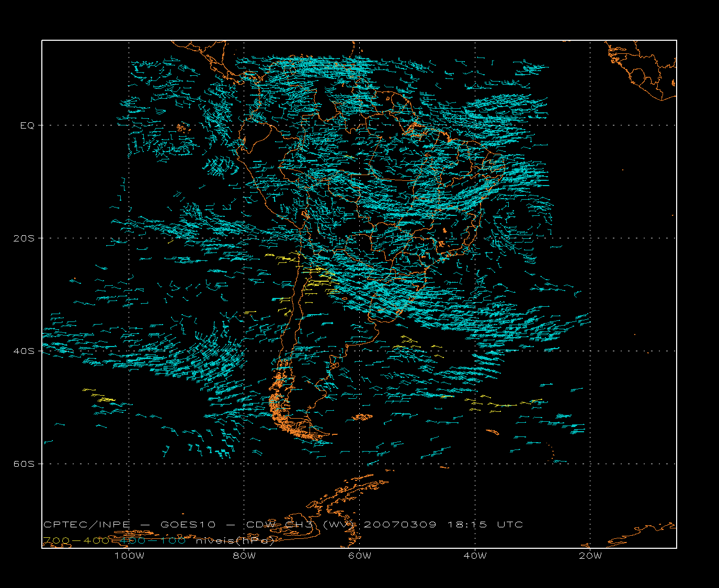Click the 18:15 UTC time text
This screenshot has height=588, width=719.
(x=485, y=525)
